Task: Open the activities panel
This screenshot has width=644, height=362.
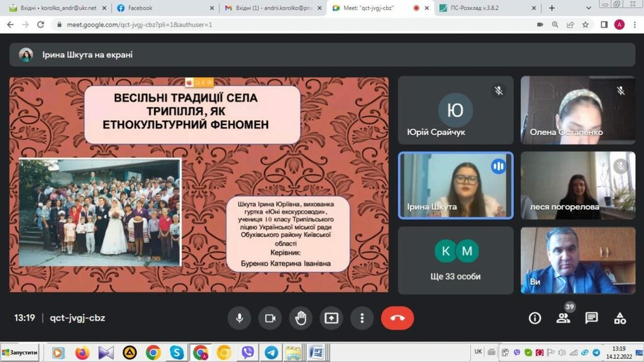Action: [619, 318]
